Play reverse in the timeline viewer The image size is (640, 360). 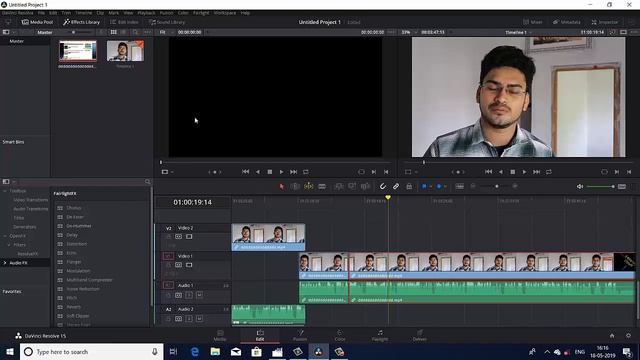click(501, 172)
